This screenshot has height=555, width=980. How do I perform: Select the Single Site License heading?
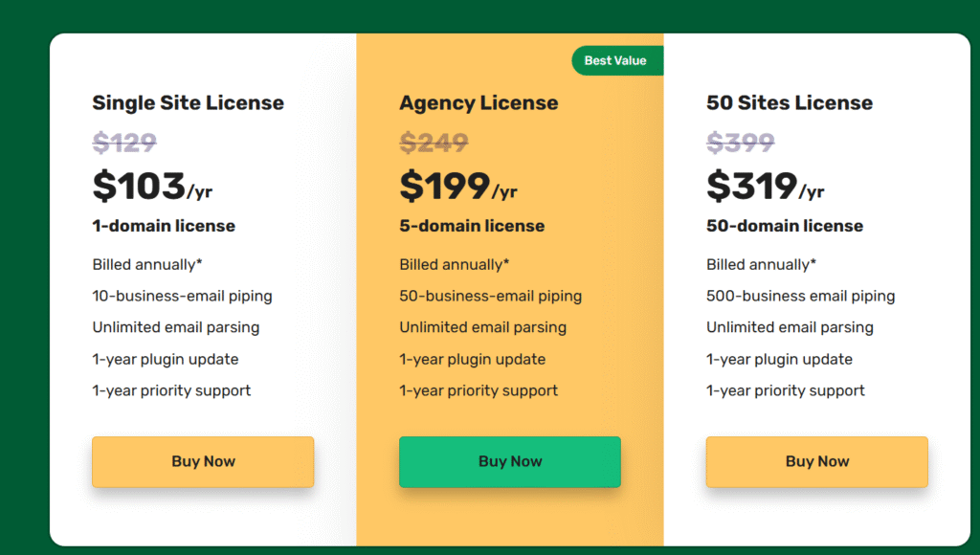coord(189,103)
